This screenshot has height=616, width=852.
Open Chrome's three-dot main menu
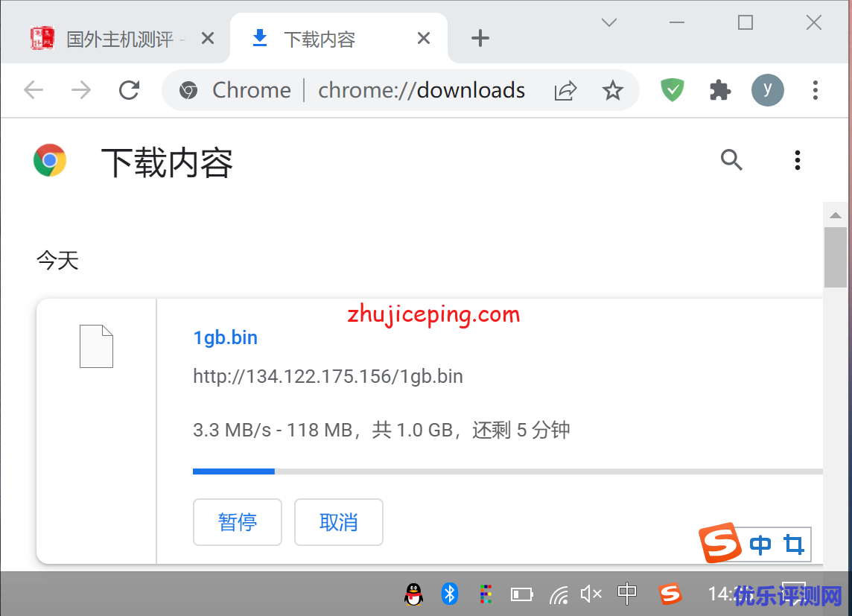click(815, 90)
